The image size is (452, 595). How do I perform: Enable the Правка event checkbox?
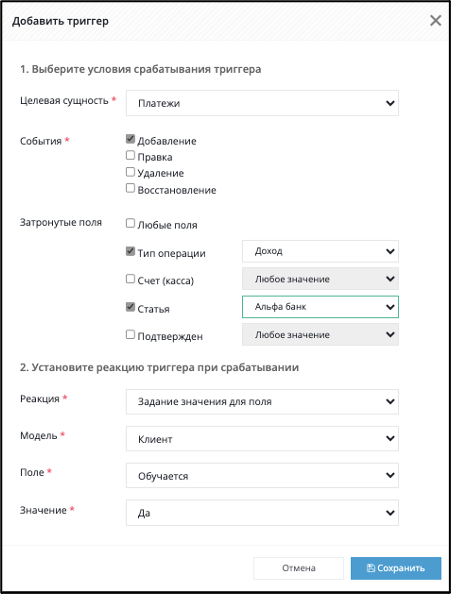click(x=130, y=155)
